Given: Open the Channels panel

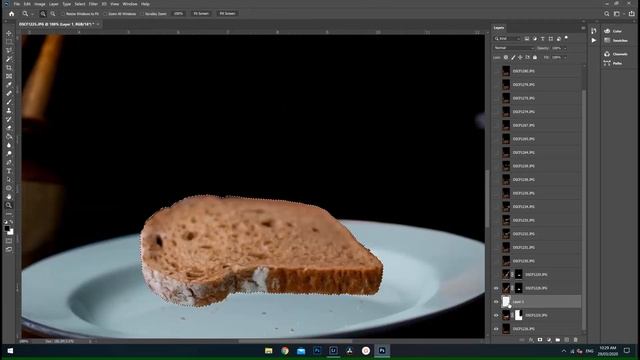Looking at the screenshot, I should 616,54.
